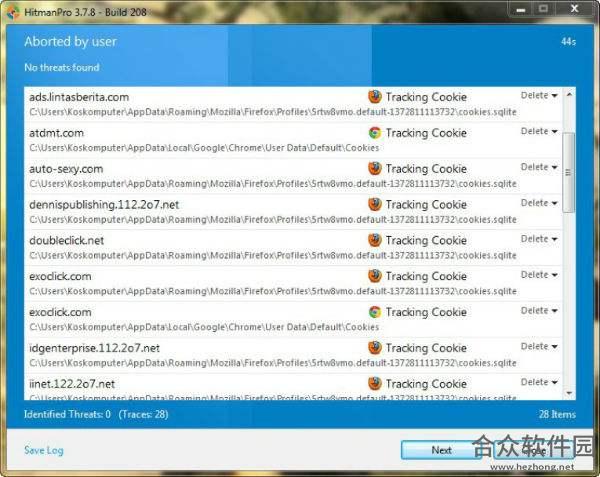Open the Save Log link
Image resolution: width=600 pixels, height=477 pixels.
point(44,450)
